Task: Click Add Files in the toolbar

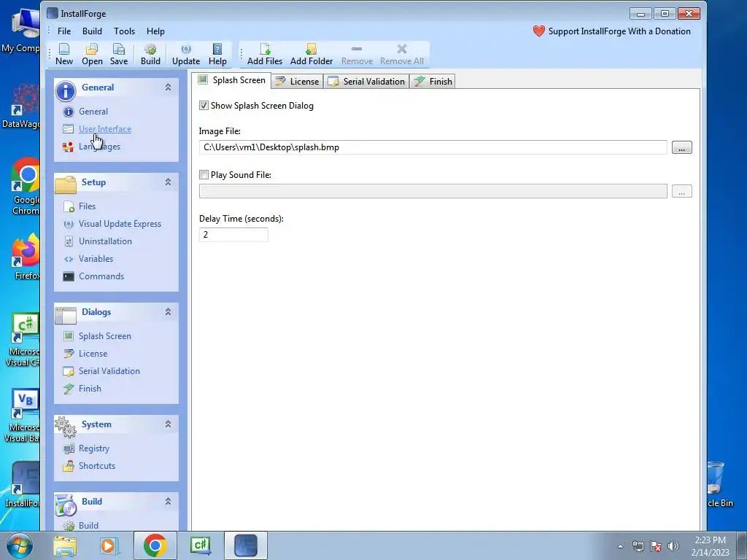Action: (x=264, y=54)
